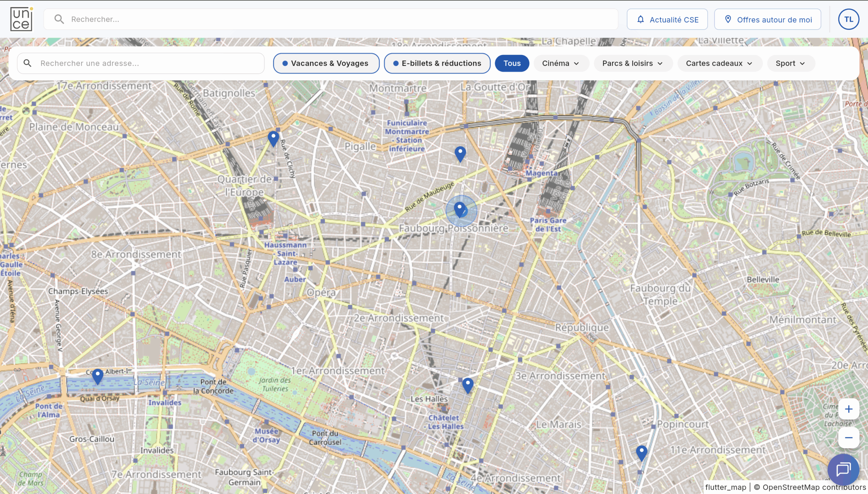Zoom in with the plus button
868x494 pixels.
click(x=849, y=409)
